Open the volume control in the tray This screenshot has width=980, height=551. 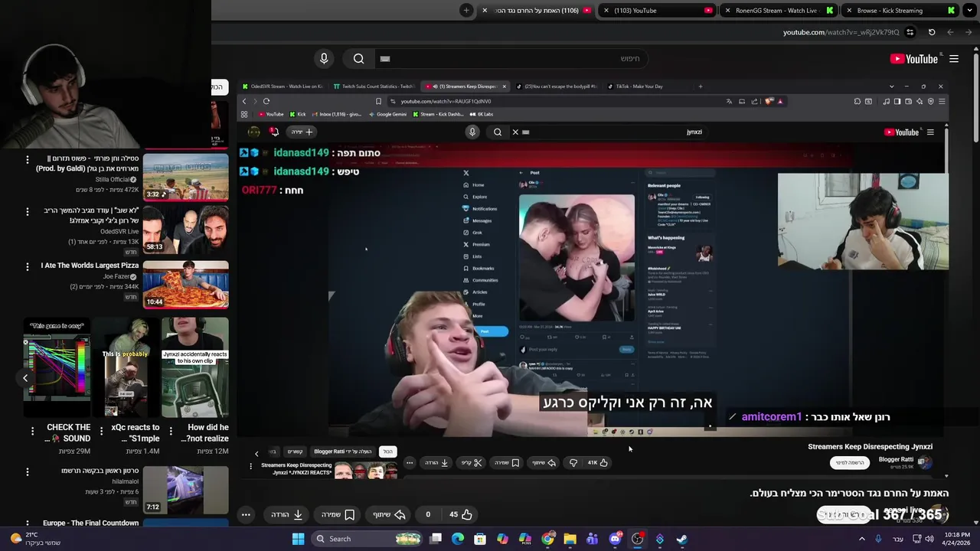pyautogui.click(x=929, y=539)
